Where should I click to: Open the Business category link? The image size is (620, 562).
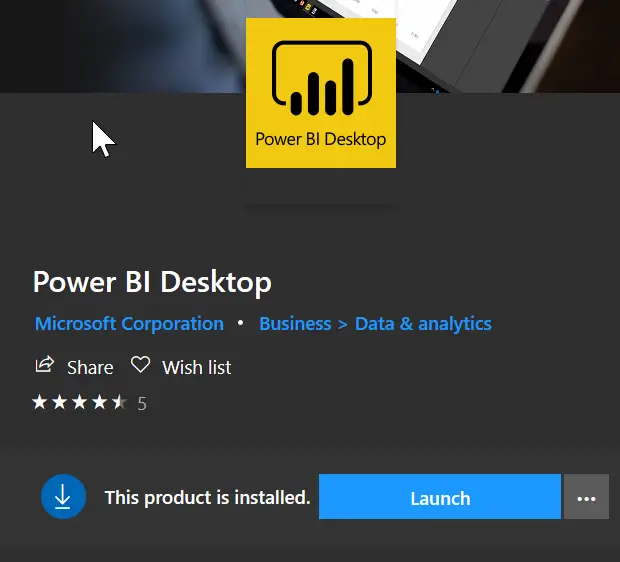tap(295, 324)
